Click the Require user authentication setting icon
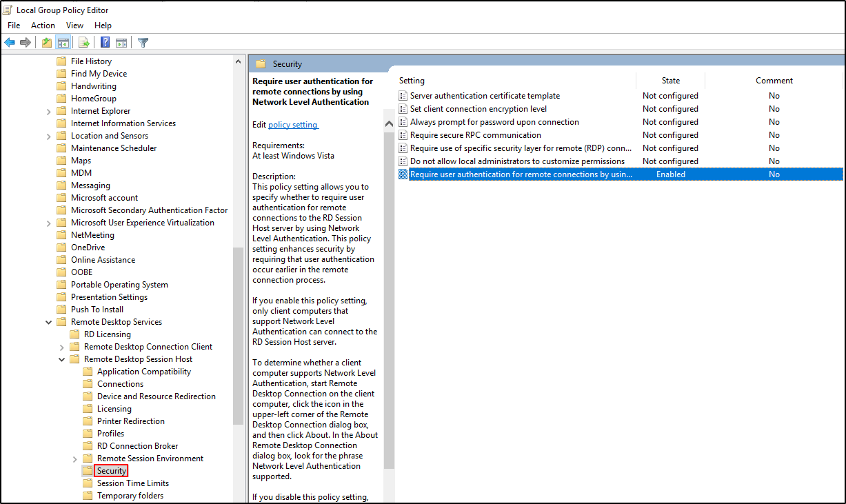Screen dimensions: 846x504 [x=403, y=174]
